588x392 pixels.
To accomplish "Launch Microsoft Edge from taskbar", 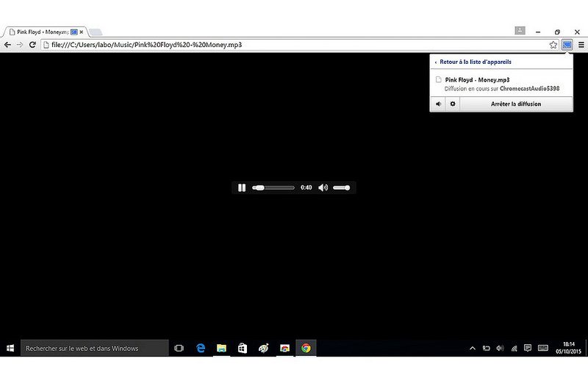I will (200, 348).
